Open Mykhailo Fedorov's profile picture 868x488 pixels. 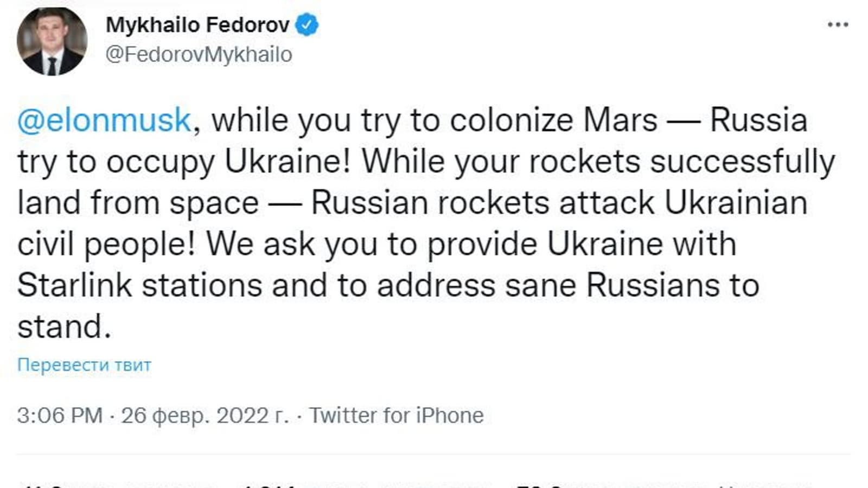pos(52,42)
